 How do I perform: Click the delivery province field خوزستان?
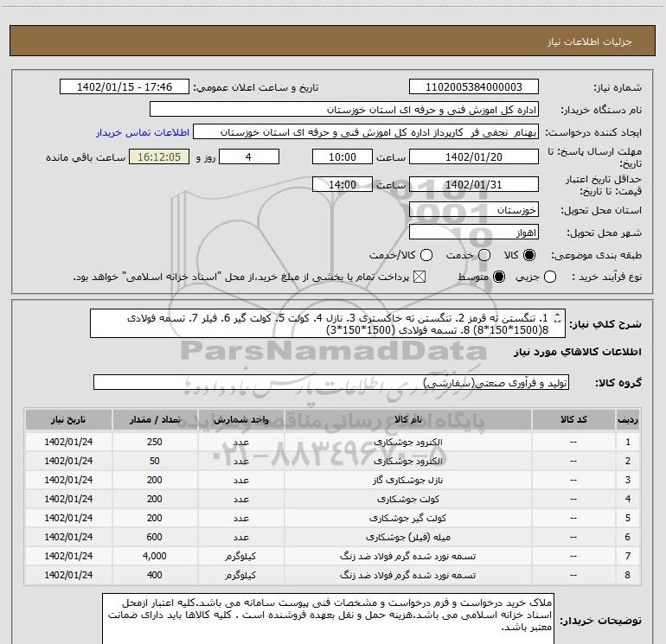point(474,210)
